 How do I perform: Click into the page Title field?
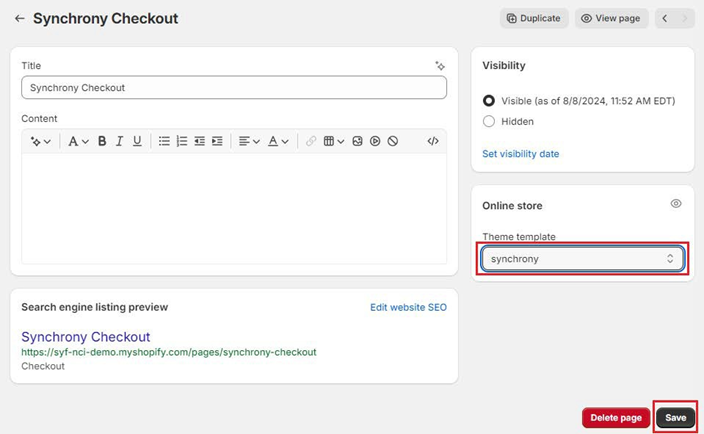pyautogui.click(x=233, y=88)
